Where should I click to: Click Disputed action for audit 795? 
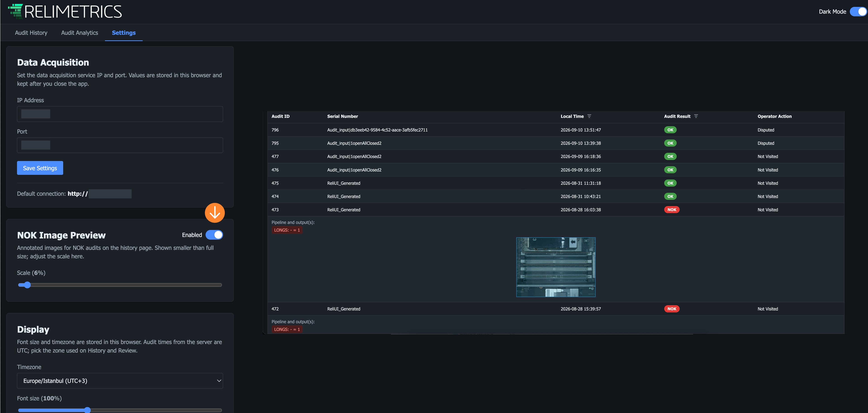click(766, 143)
